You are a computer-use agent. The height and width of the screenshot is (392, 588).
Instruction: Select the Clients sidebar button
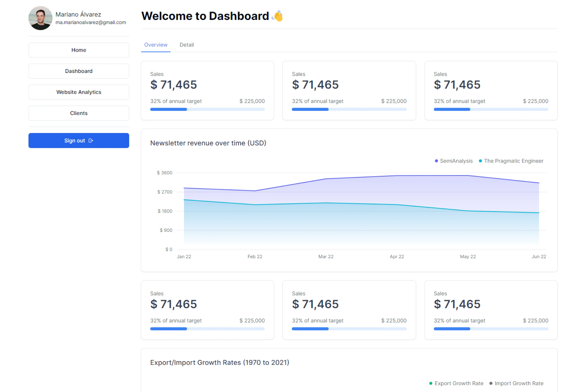tap(79, 113)
